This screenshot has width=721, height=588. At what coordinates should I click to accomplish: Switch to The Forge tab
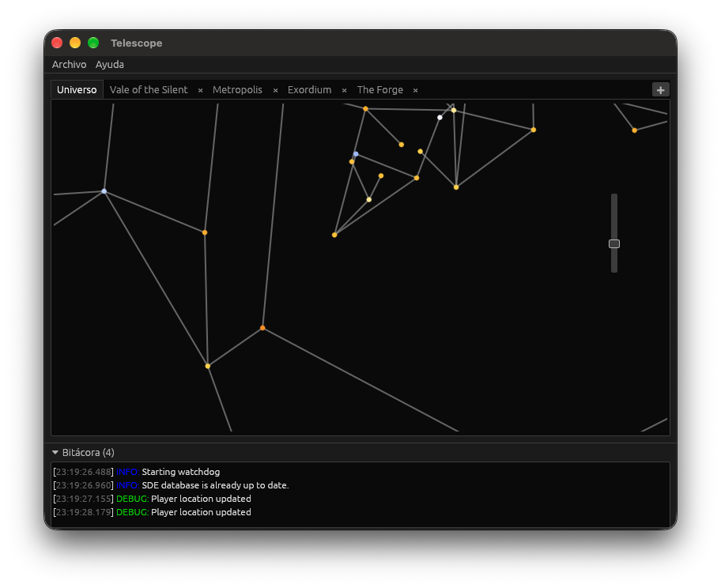click(x=379, y=89)
